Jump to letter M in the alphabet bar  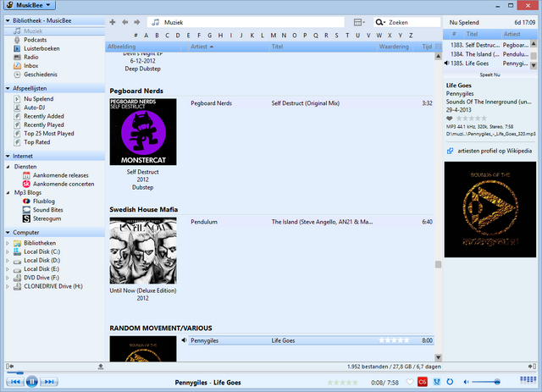pos(273,36)
